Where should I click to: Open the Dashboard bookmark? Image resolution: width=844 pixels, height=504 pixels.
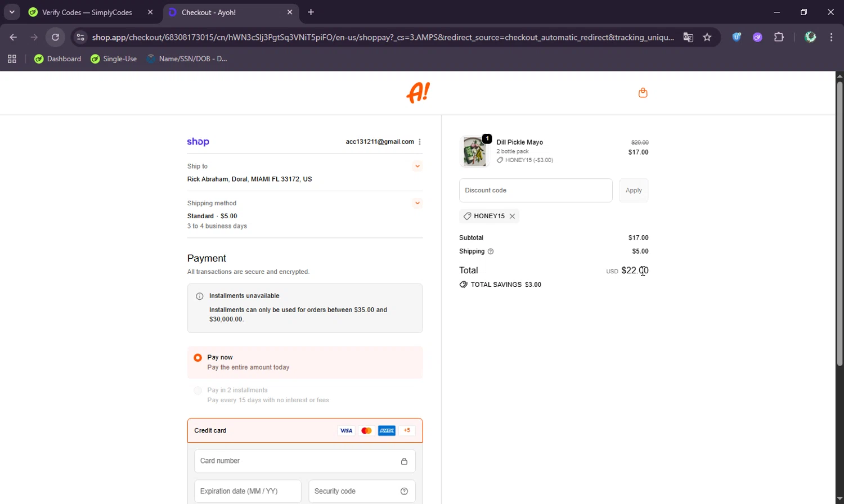[x=57, y=58]
